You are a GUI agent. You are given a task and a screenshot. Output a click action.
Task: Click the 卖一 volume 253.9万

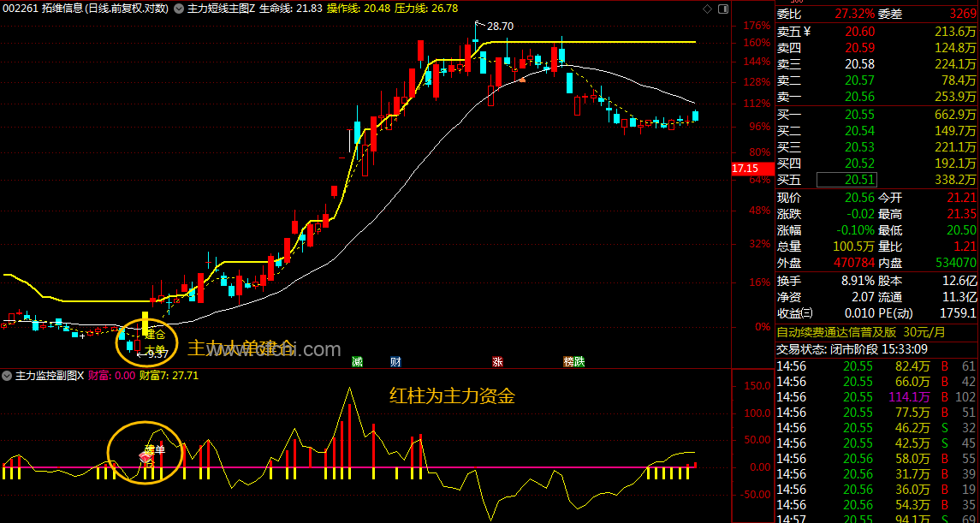tap(956, 96)
